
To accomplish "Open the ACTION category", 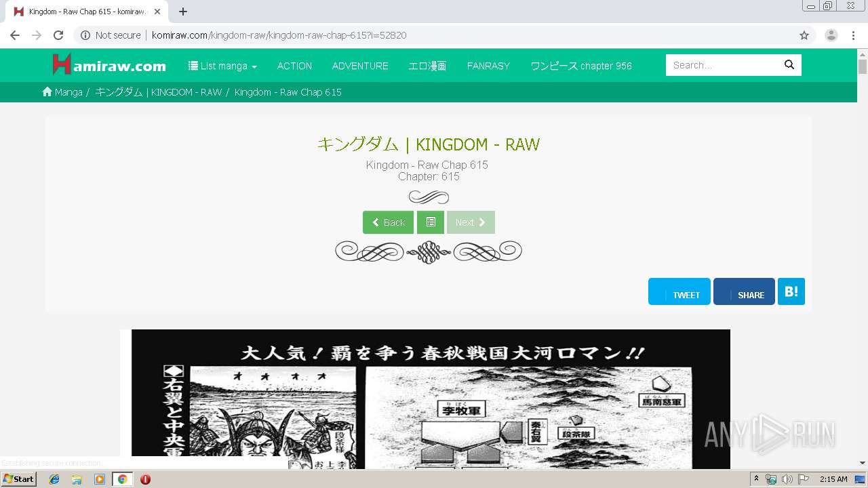I will click(294, 66).
